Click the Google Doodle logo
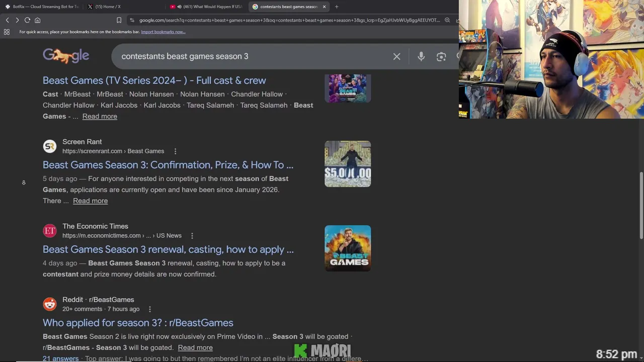This screenshot has height=362, width=644. 66,55
